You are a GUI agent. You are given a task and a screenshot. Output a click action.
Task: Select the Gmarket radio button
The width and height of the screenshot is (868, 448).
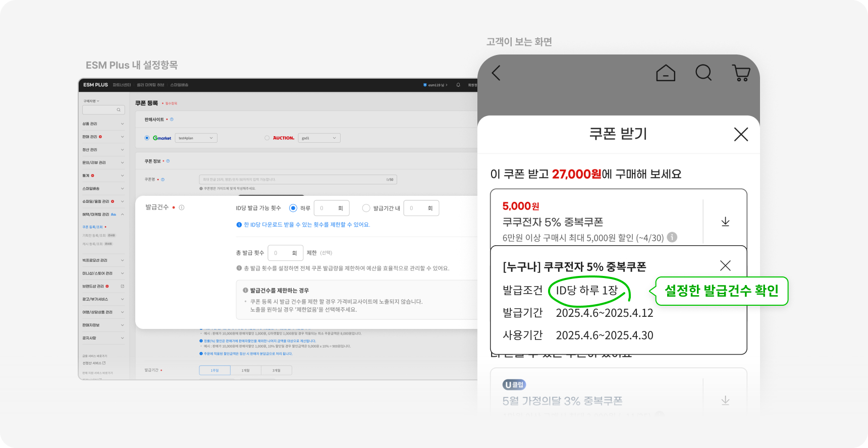pyautogui.click(x=147, y=138)
